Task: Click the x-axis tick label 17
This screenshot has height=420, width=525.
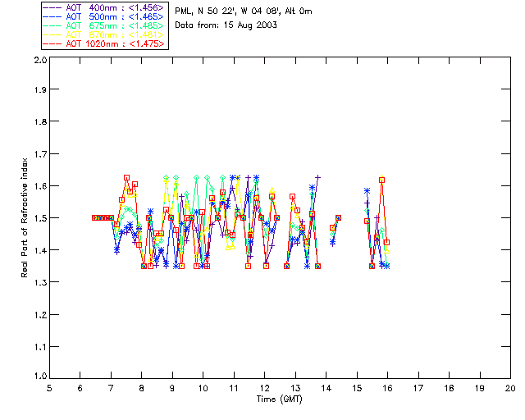Action: (418, 388)
